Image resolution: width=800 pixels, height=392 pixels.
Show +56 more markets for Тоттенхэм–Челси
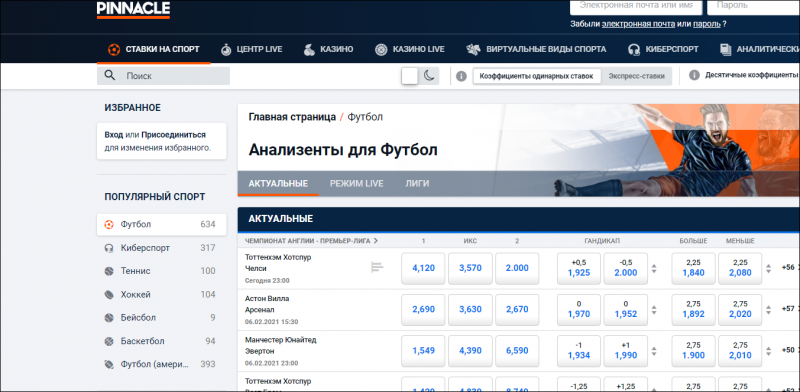(x=788, y=267)
